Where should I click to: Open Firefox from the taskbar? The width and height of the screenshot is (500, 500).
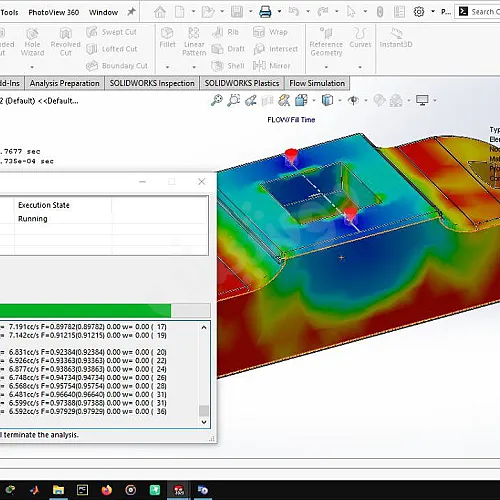coord(107,490)
